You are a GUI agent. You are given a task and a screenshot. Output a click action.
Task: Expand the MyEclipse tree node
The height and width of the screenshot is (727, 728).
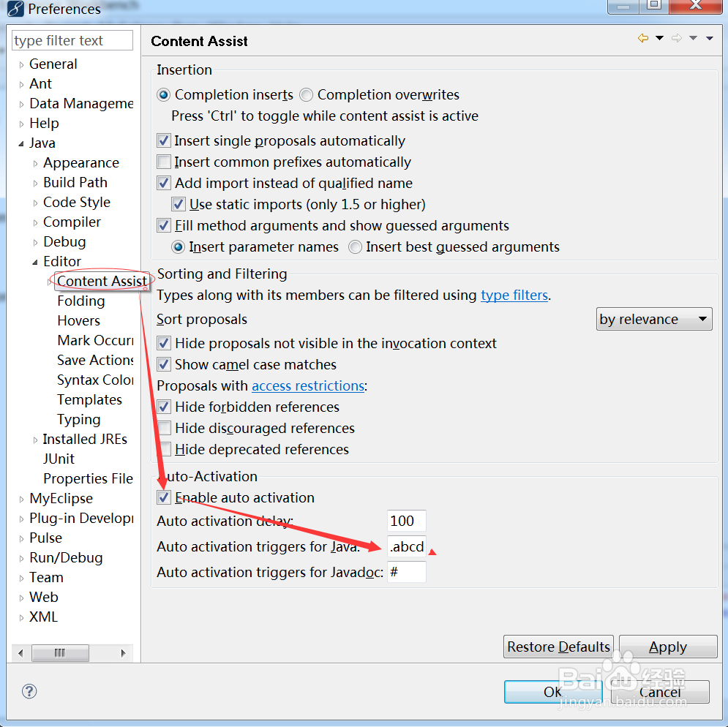coord(21,499)
